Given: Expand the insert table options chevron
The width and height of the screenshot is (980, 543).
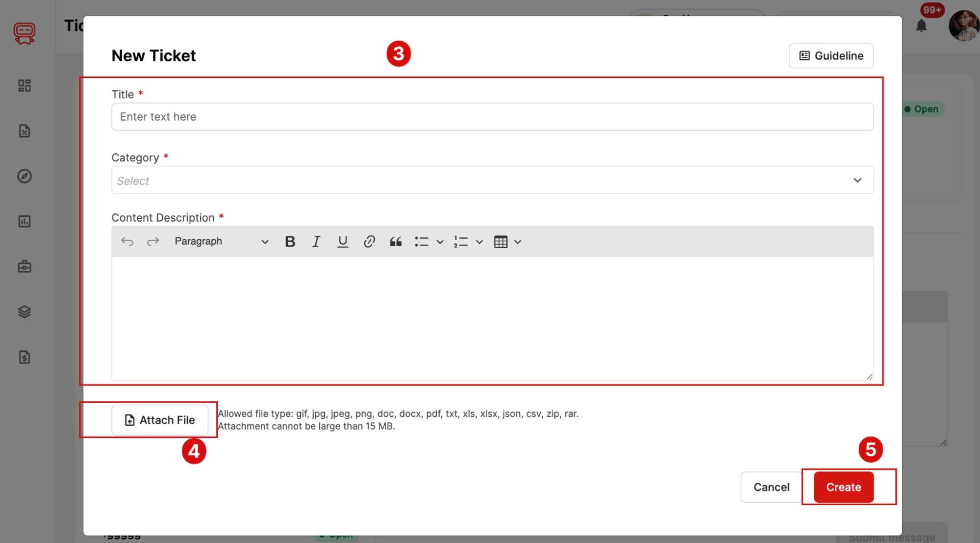Looking at the screenshot, I should pyautogui.click(x=518, y=241).
